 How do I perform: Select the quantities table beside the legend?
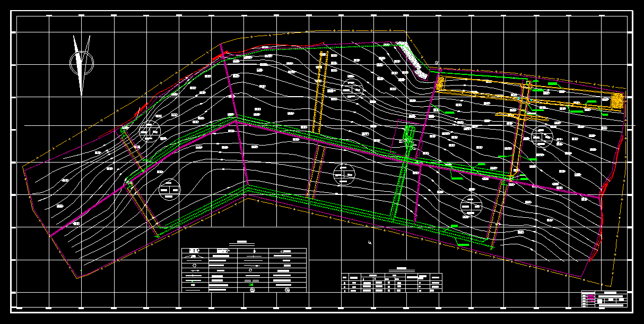tap(392, 282)
